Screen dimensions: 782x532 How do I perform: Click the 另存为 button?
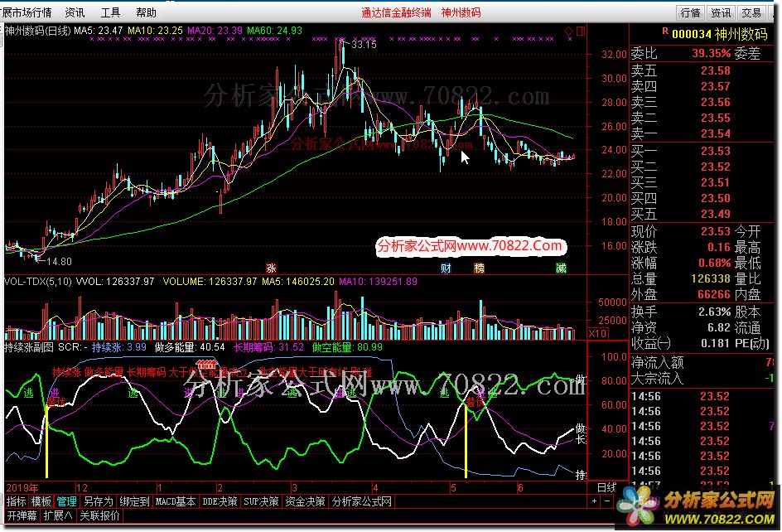coord(99,501)
